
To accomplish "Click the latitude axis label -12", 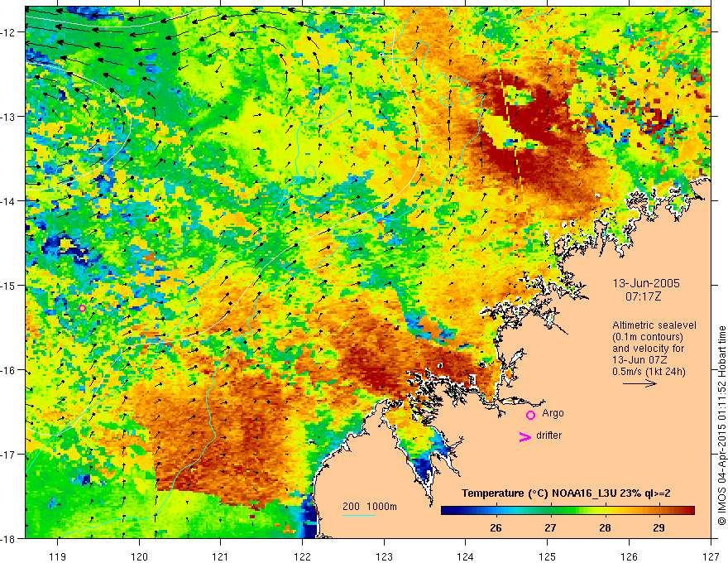I will [8, 32].
